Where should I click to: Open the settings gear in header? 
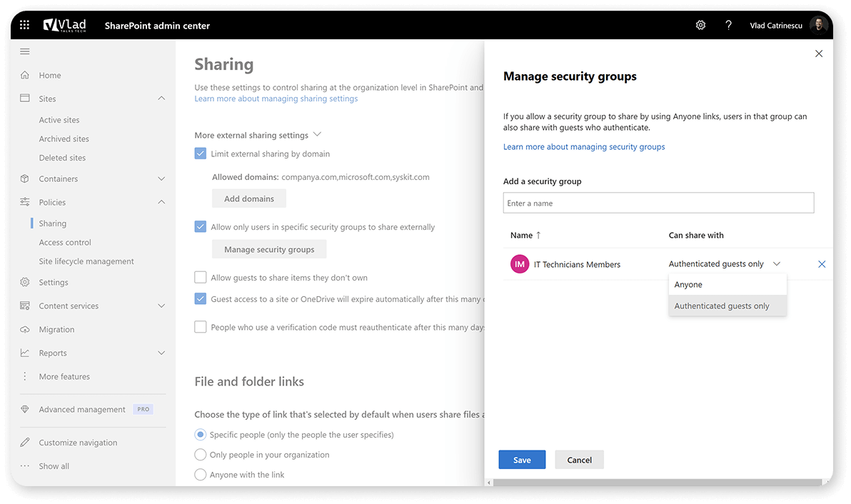(x=700, y=25)
